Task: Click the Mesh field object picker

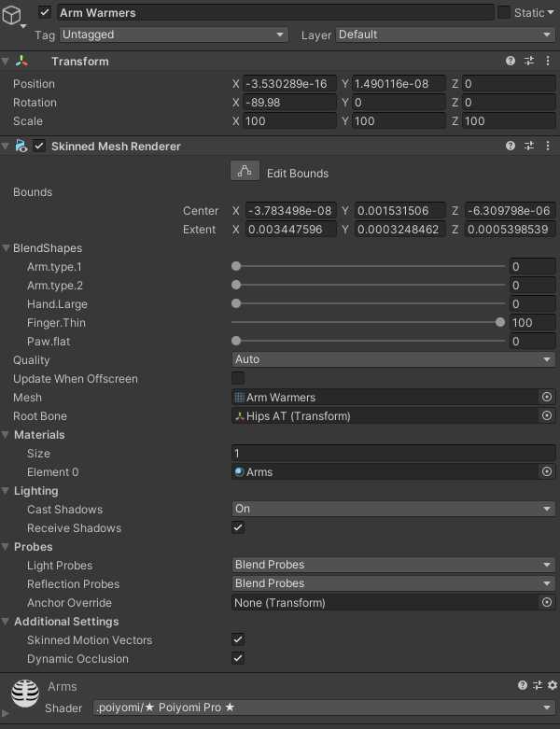Action: pyautogui.click(x=547, y=398)
